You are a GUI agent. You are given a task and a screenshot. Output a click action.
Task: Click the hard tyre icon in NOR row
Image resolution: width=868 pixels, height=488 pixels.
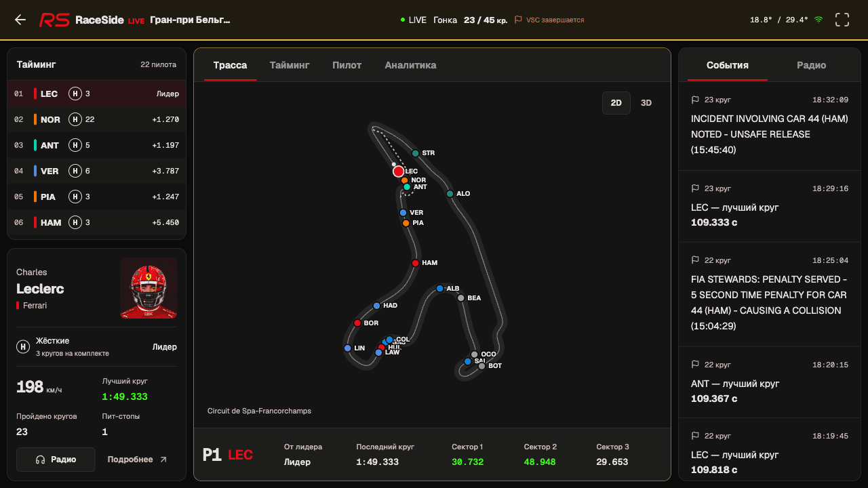tap(75, 119)
